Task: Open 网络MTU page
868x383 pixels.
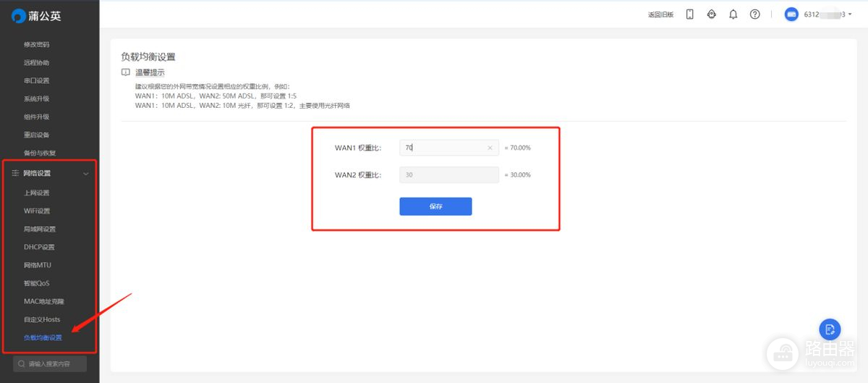Action: 38,265
